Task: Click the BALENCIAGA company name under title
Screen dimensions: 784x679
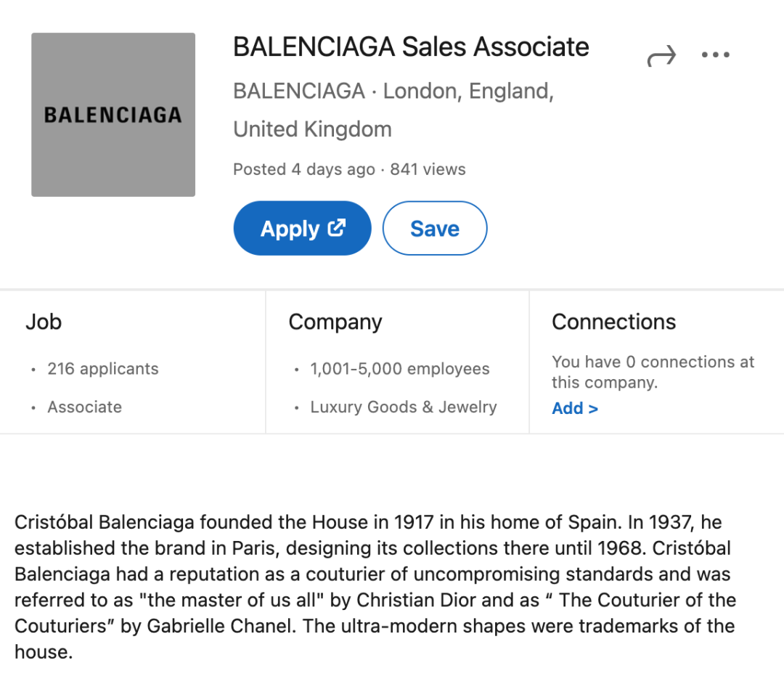Action: (299, 91)
